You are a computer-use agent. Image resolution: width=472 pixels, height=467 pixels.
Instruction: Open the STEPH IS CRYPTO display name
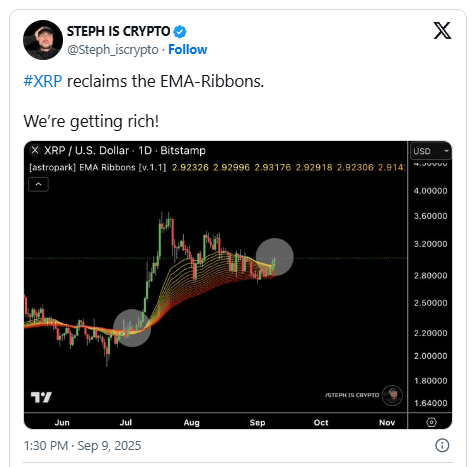pyautogui.click(x=118, y=31)
